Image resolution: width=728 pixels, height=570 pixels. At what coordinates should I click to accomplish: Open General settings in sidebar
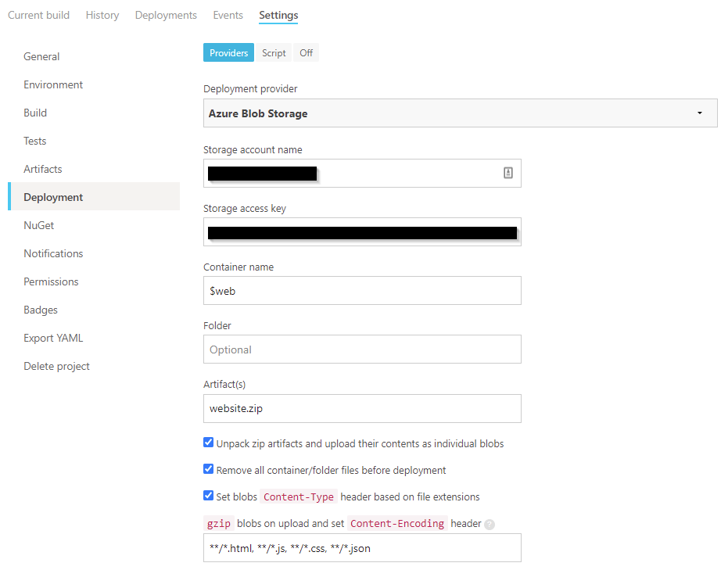tap(41, 56)
